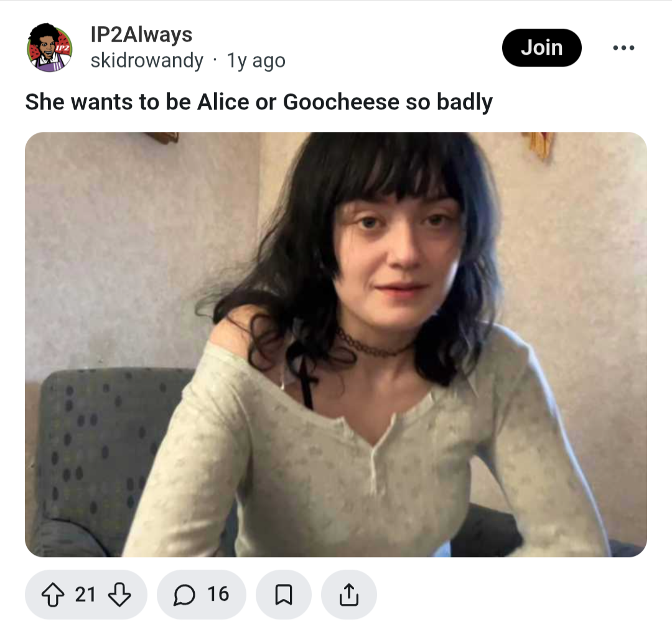Go to the IP2Always subreddit name
Viewport: 672px width, 635px height.
141,34
